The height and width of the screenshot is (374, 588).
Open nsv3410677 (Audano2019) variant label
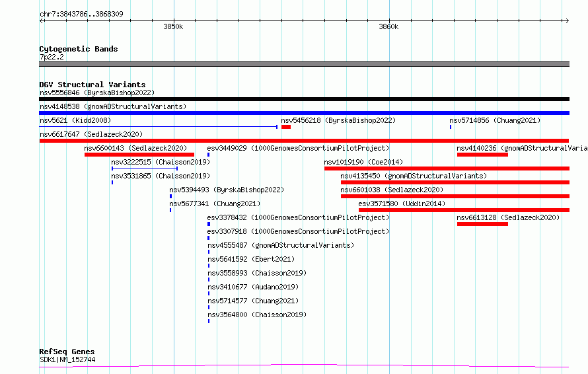(253, 287)
